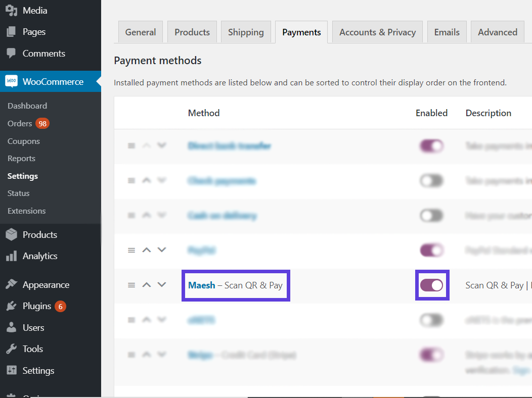532x398 pixels.
Task: Click the drag handle of Stripe row
Action: coord(131,355)
